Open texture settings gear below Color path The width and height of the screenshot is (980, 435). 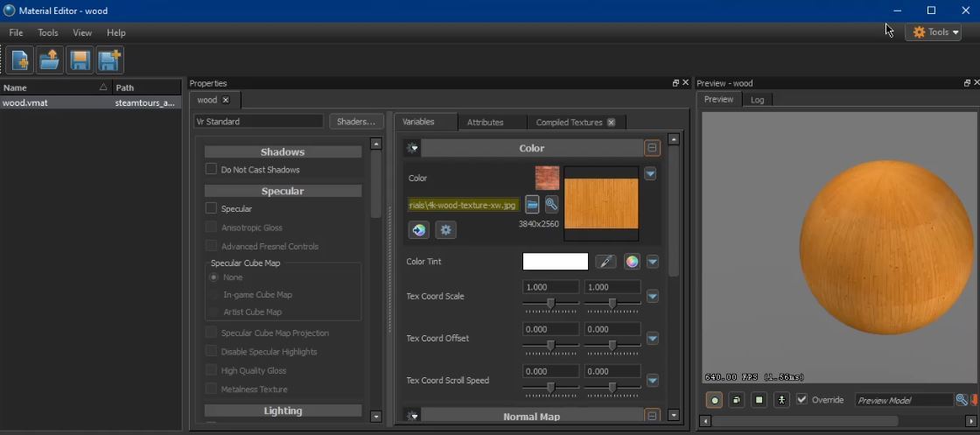click(x=445, y=230)
